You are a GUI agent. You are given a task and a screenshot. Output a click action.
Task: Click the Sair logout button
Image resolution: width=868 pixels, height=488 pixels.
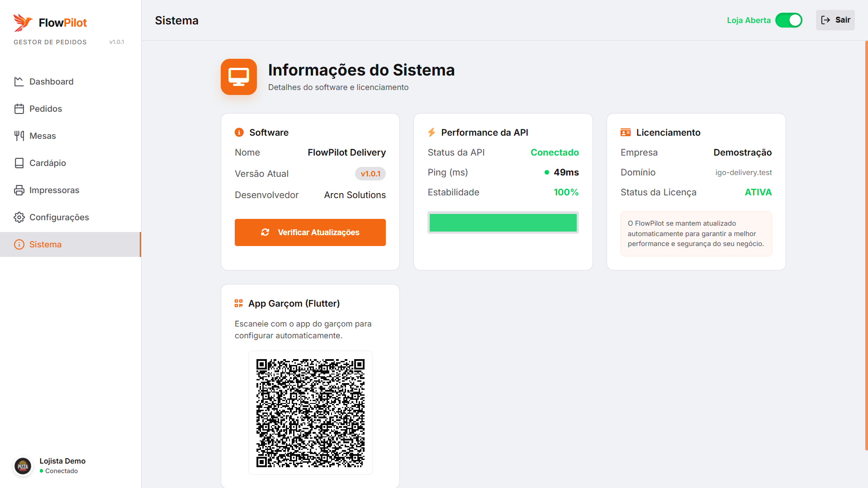pyautogui.click(x=835, y=20)
